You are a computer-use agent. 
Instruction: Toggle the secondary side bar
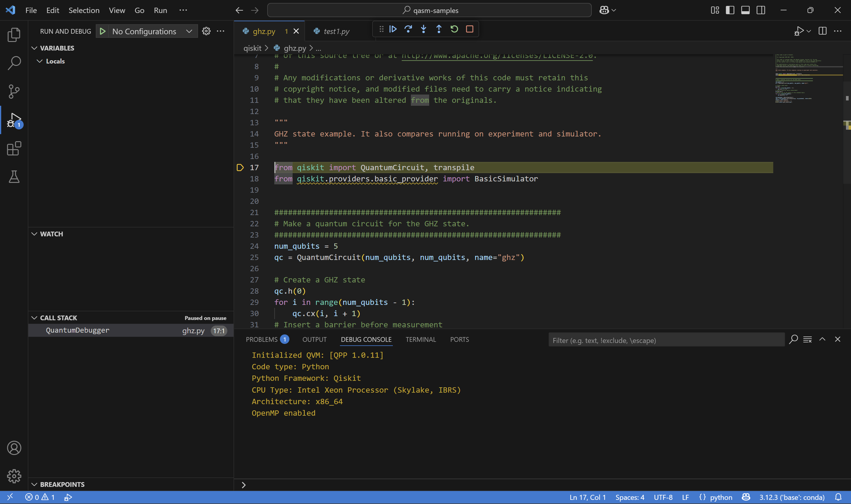(x=761, y=10)
